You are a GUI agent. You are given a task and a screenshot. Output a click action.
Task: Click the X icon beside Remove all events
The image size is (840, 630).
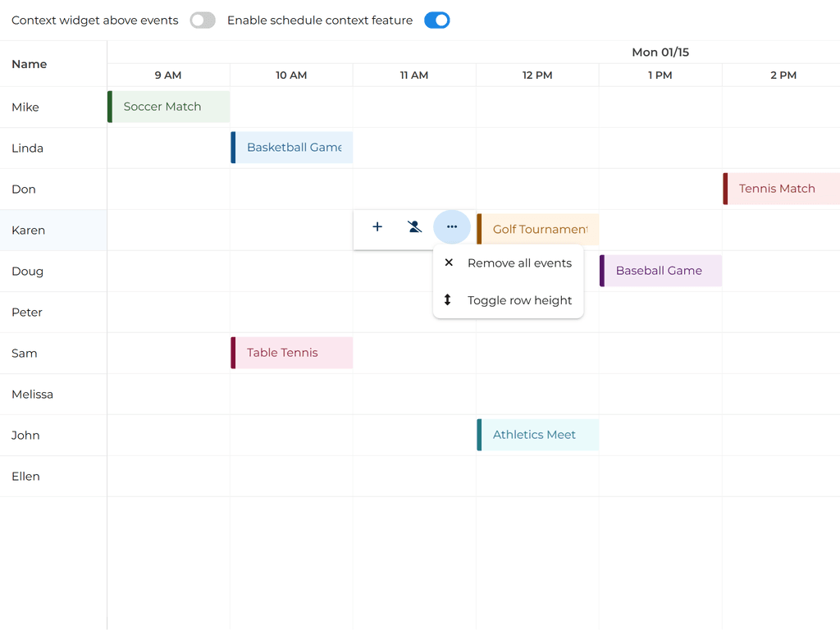point(449,262)
